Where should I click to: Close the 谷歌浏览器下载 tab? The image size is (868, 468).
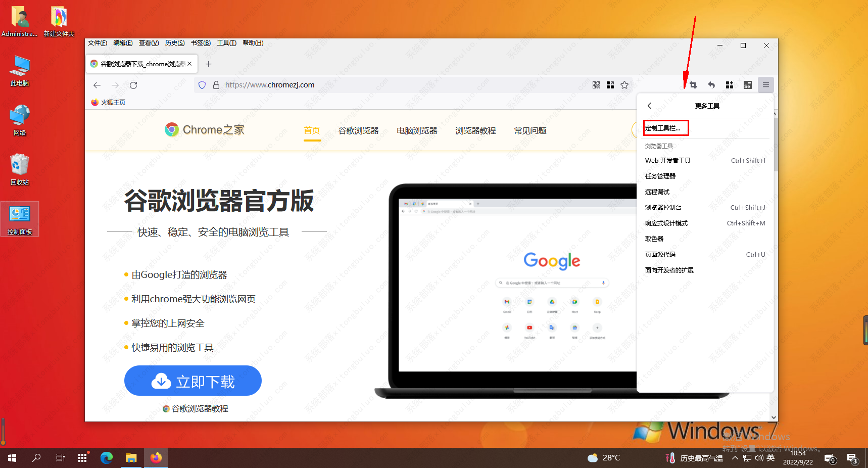tap(189, 64)
